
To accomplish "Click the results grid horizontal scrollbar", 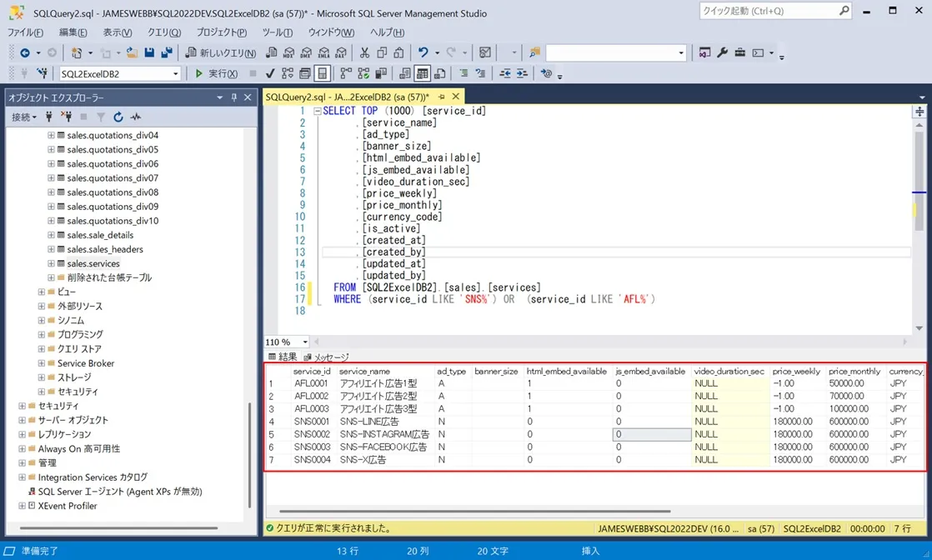I will (474, 511).
